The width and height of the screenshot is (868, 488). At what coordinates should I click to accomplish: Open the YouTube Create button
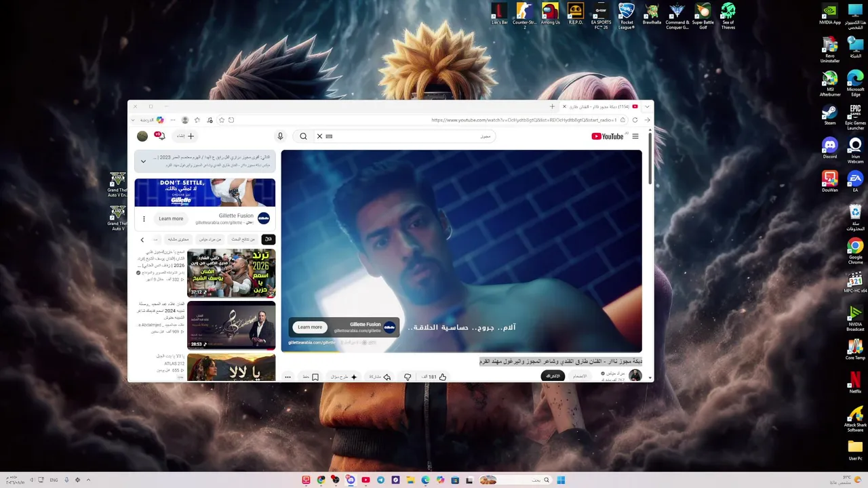(x=185, y=136)
